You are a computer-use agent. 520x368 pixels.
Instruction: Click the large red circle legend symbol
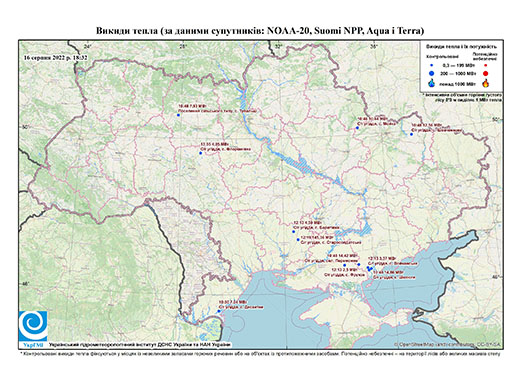tap(485, 74)
